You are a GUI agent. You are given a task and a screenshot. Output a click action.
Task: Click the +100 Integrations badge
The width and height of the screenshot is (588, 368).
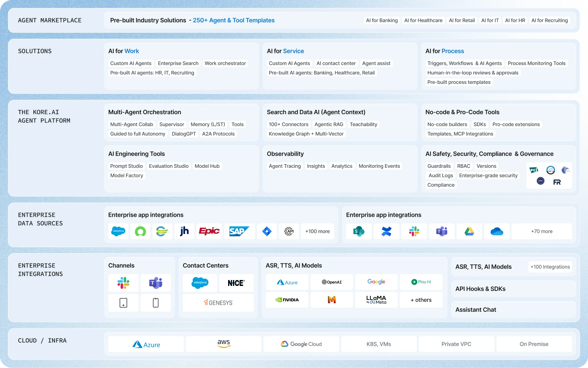550,267
